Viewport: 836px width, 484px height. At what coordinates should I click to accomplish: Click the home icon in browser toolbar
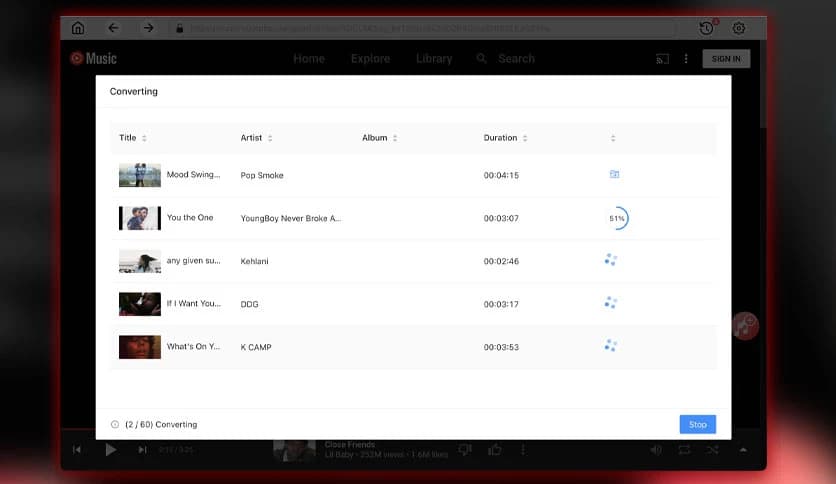coord(78,28)
